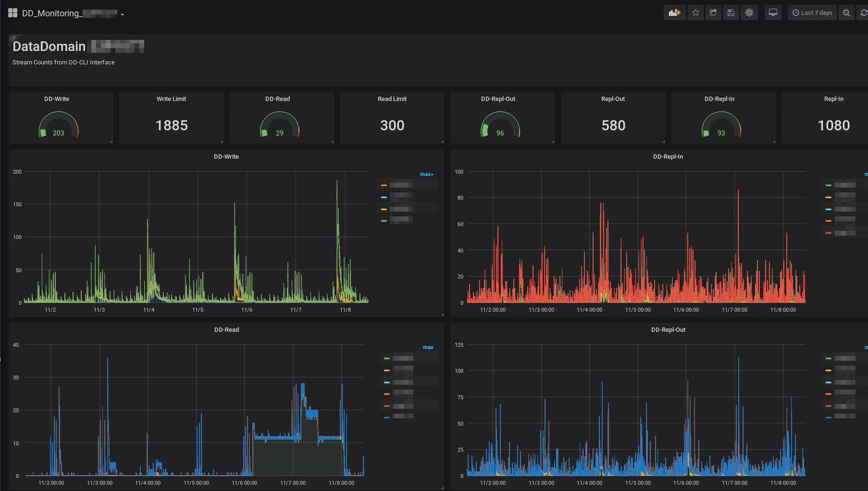Click DD-Repl-Out gauge value 96
The width and height of the screenshot is (868, 491).
[x=500, y=133]
